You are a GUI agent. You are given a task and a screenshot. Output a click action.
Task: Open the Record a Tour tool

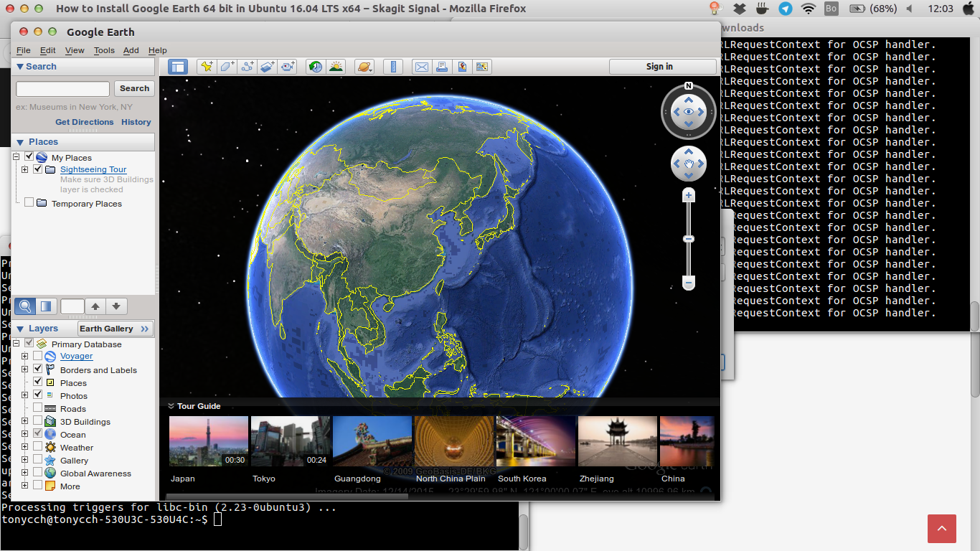(x=288, y=66)
